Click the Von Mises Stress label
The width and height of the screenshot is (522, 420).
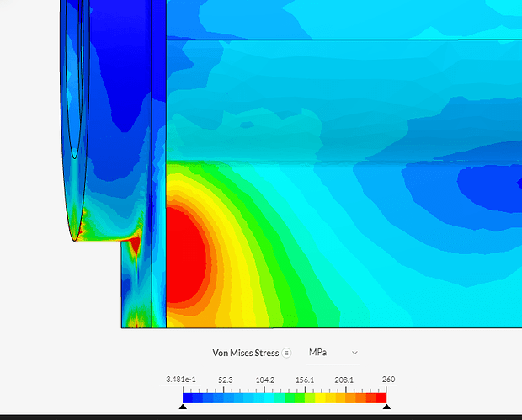tap(246, 353)
